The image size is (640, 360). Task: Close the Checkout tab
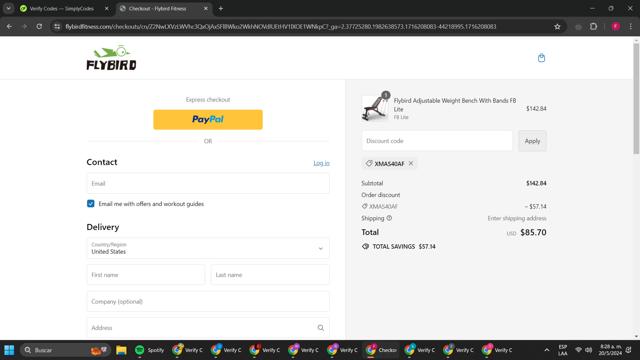tap(206, 9)
